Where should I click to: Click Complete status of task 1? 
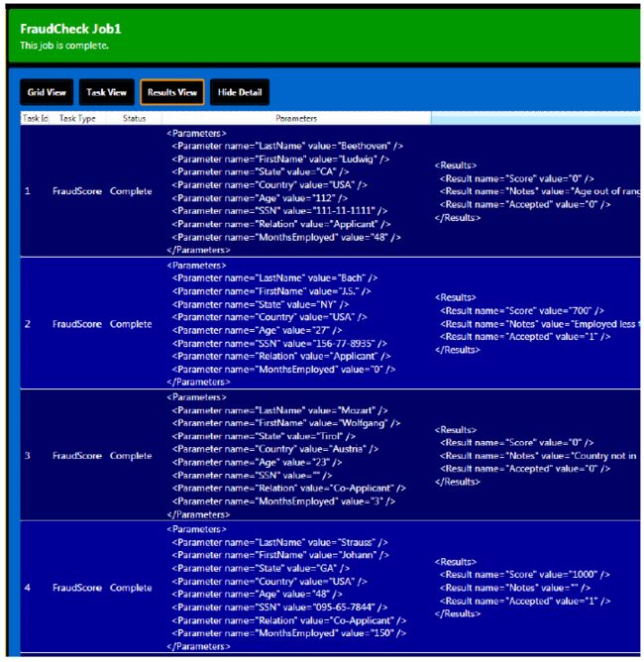131,191
